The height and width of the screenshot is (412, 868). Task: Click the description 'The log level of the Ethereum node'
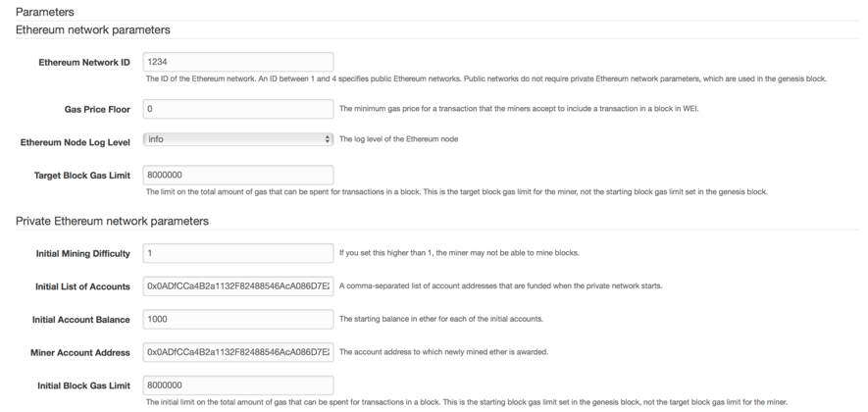pyautogui.click(x=398, y=139)
